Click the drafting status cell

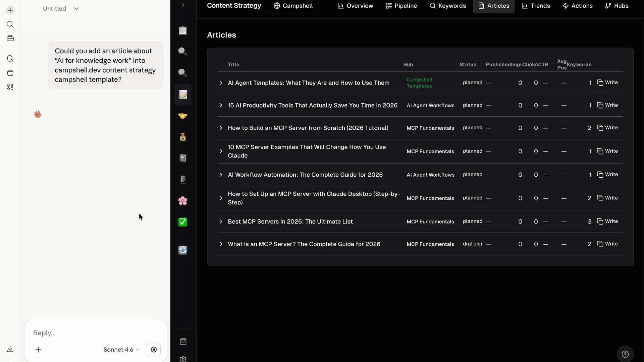tap(472, 244)
